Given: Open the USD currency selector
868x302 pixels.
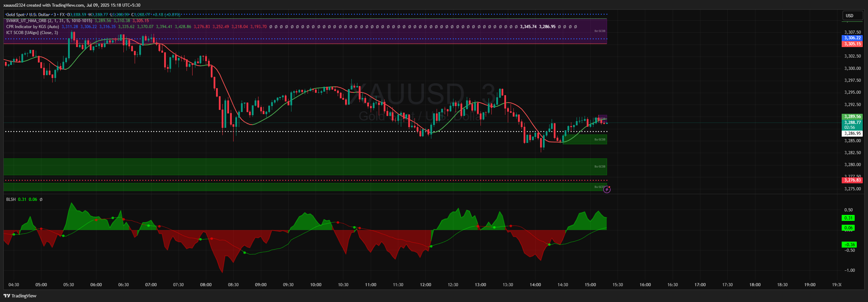Looking at the screenshot, I should pos(852,15).
